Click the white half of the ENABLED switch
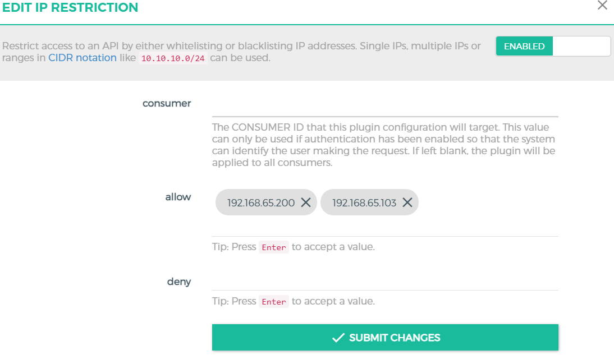Image resolution: width=614 pixels, height=364 pixels. tap(581, 46)
